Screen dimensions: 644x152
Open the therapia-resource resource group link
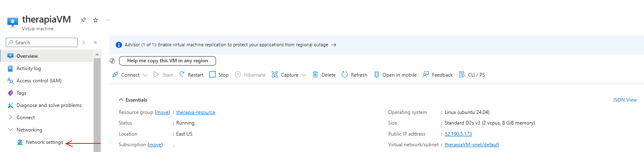196,112
